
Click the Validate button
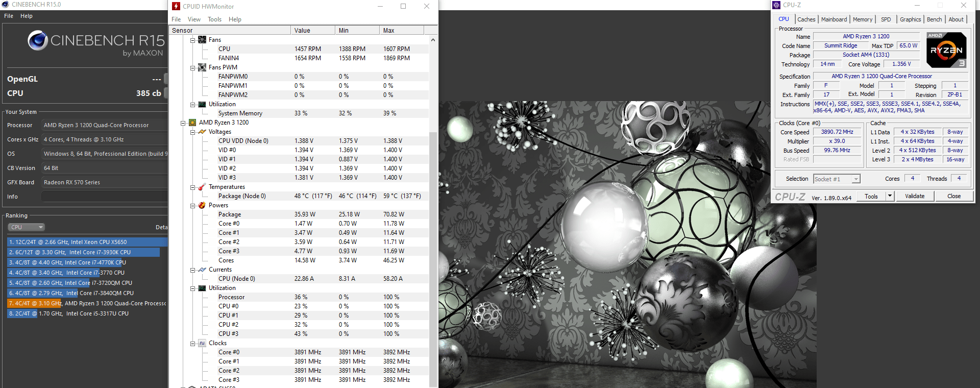[915, 196]
